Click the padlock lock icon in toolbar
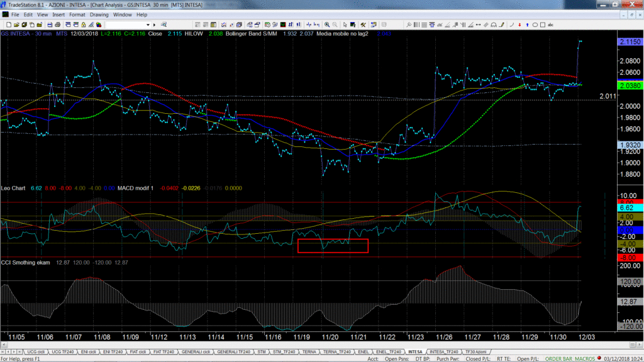The image size is (644, 362). click(84, 25)
